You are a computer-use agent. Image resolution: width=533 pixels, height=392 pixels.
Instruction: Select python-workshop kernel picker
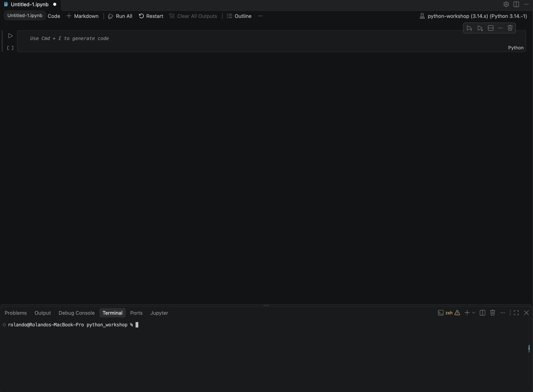pos(473,16)
